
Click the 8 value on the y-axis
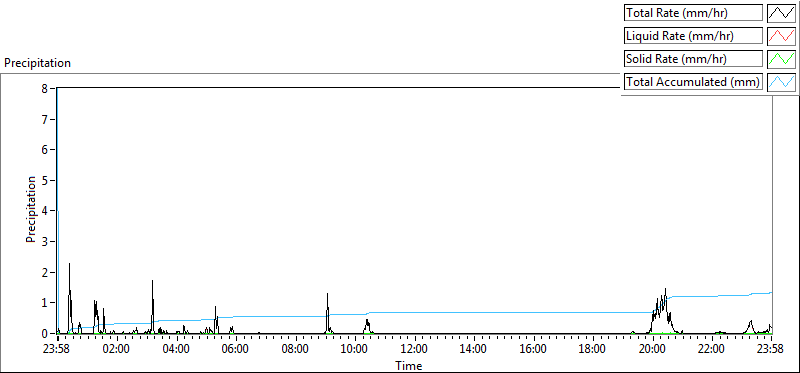(44, 88)
